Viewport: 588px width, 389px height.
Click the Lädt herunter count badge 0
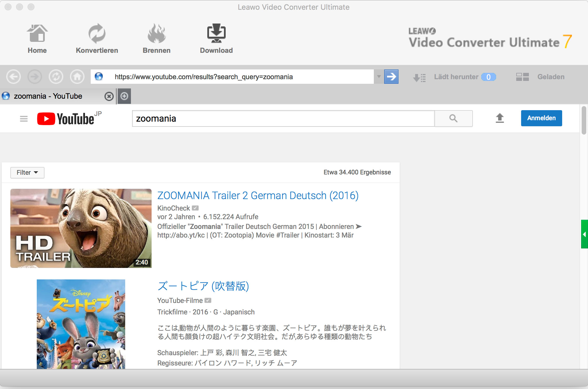[x=488, y=77]
